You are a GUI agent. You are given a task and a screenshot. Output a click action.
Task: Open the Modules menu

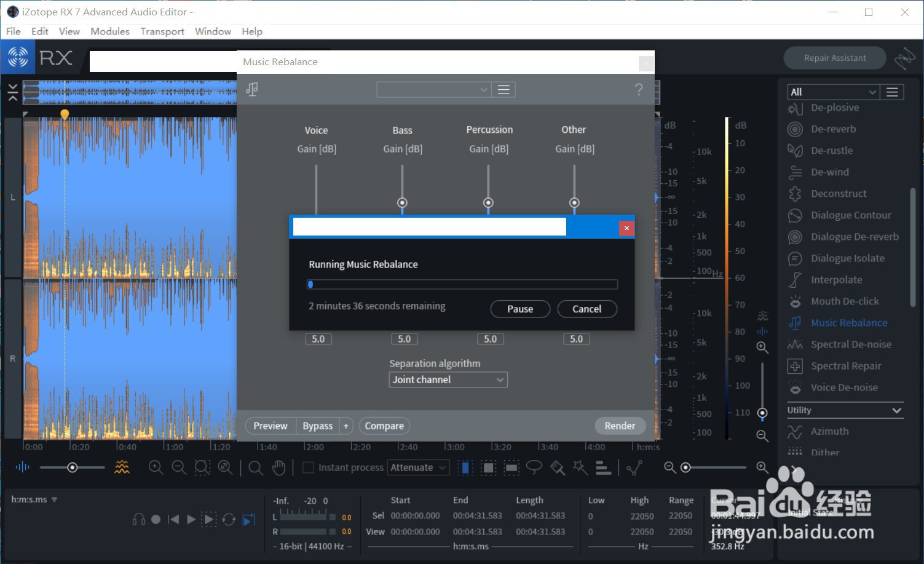pyautogui.click(x=110, y=31)
